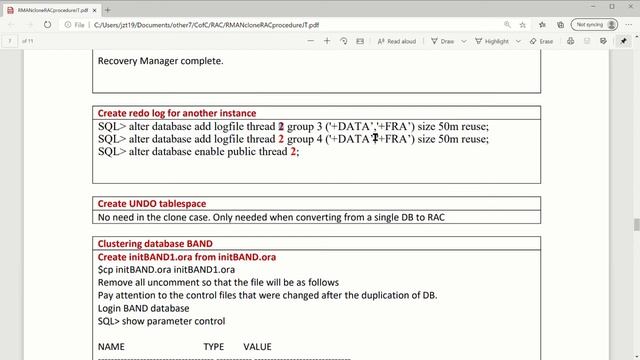Click the 'group 4' logfile SQL line

[x=293, y=139]
